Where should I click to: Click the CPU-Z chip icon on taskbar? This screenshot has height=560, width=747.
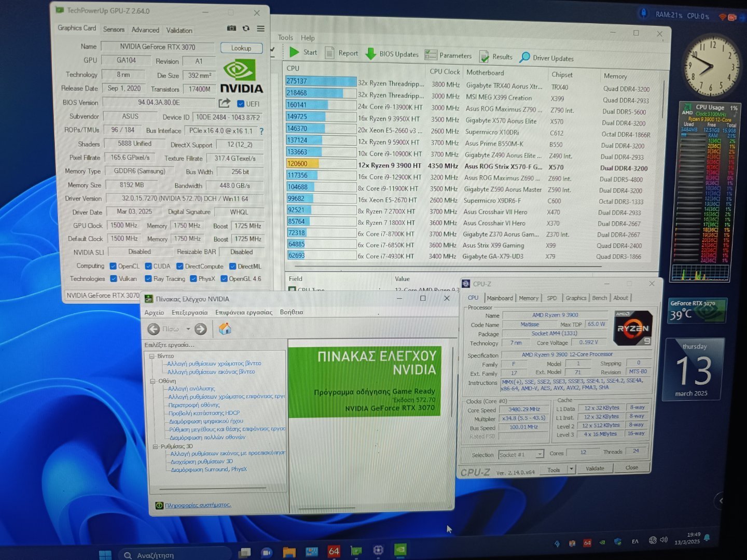378,550
